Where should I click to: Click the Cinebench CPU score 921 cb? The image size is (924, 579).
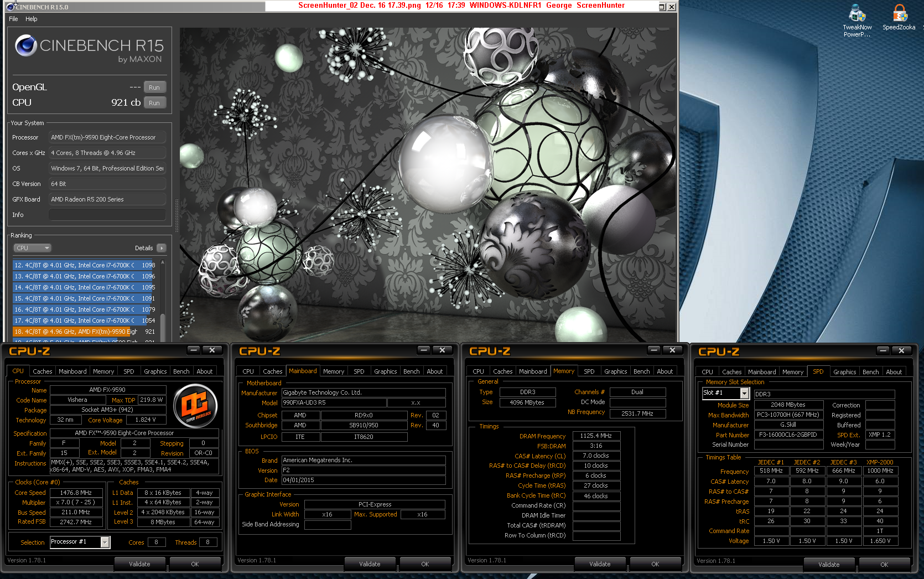(x=126, y=102)
